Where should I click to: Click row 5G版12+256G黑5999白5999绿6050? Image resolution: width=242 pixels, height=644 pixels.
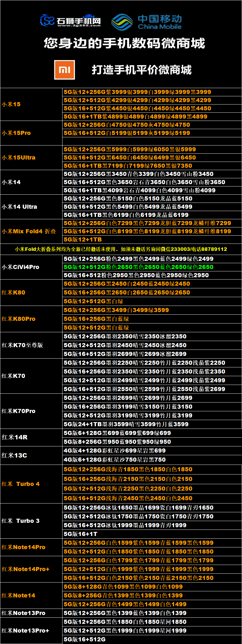click(x=152, y=149)
